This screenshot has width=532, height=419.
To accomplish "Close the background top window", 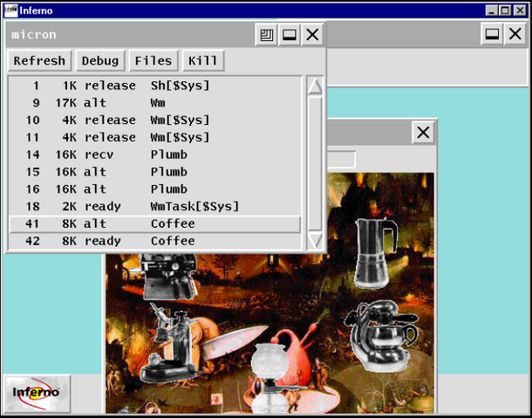I will coord(515,34).
